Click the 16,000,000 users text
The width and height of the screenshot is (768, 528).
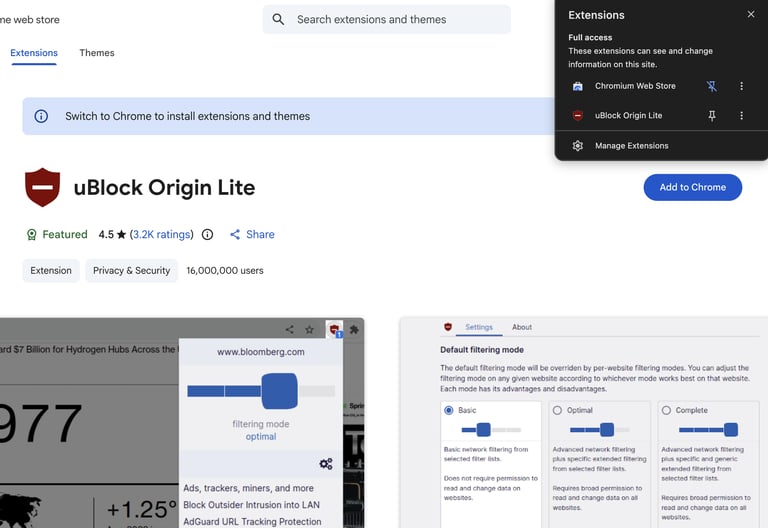coord(225,271)
